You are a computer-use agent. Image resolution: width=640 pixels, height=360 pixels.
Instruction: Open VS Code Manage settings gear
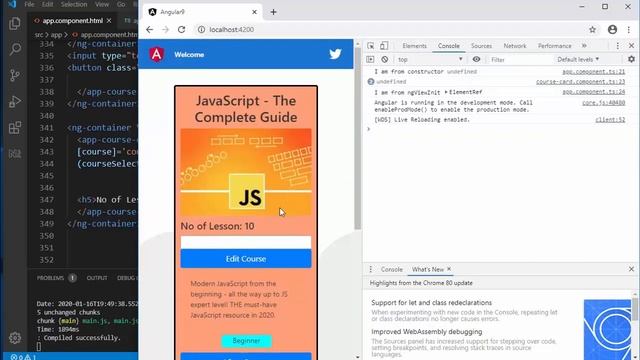(x=15, y=338)
